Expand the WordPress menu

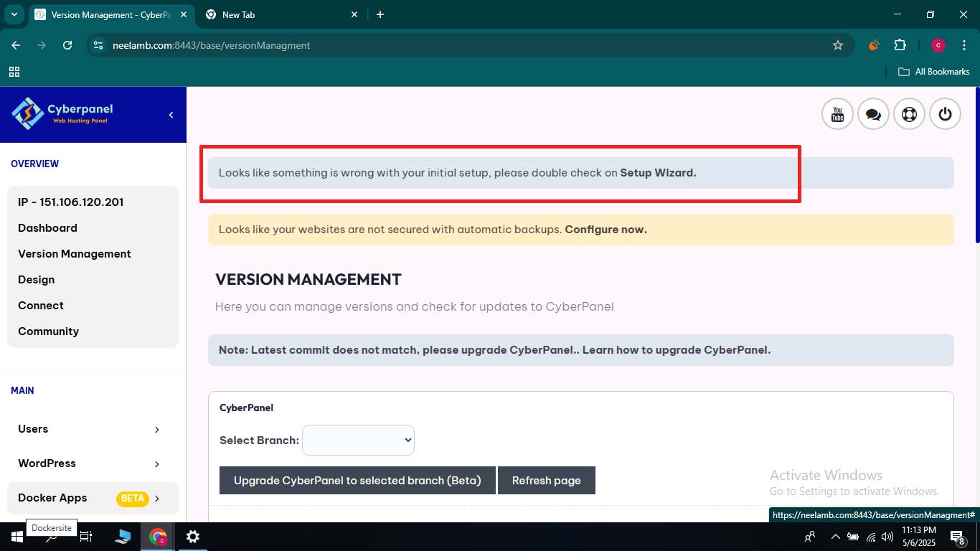[93, 463]
